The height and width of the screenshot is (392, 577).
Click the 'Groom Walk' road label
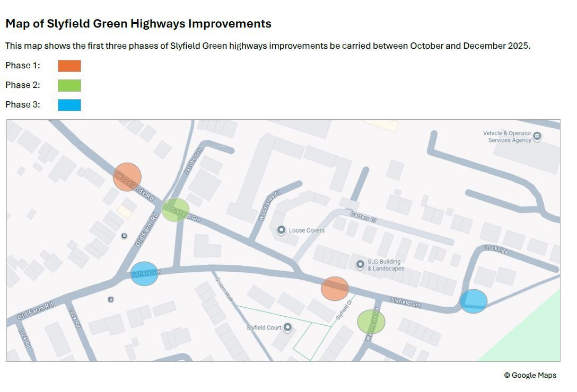point(224,289)
